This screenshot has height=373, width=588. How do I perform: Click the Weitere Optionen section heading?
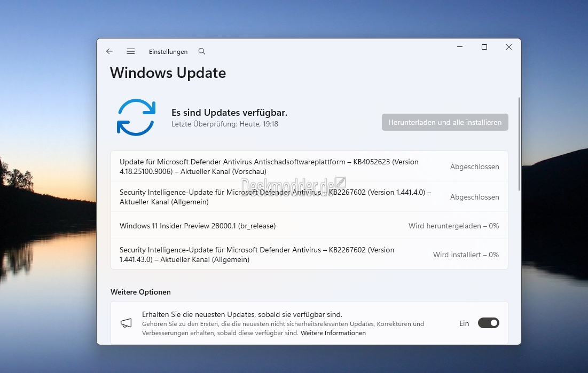point(140,292)
